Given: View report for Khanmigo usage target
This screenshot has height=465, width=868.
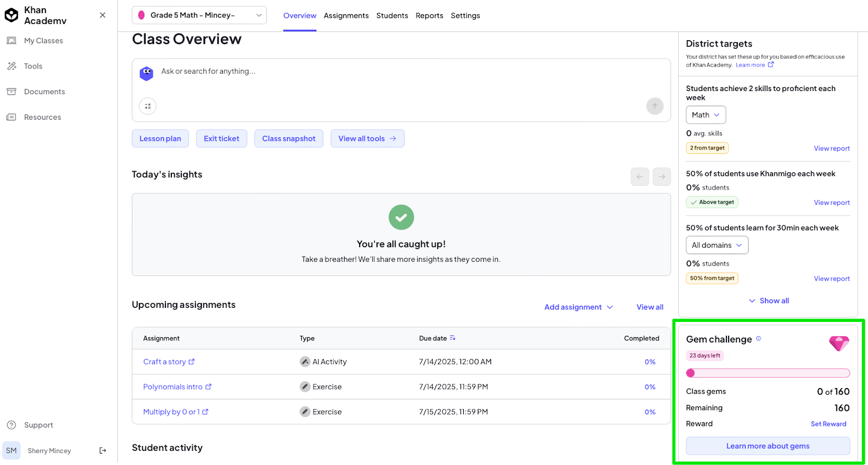Looking at the screenshot, I should click(x=832, y=203).
